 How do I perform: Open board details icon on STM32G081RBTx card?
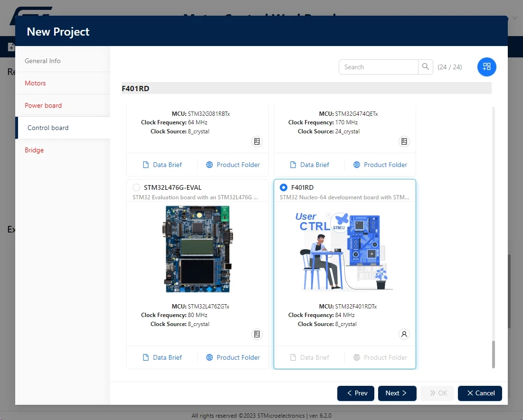pos(257,141)
